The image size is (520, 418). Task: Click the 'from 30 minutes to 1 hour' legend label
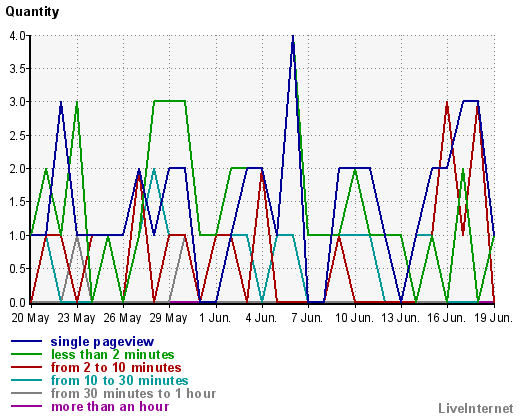(133, 393)
